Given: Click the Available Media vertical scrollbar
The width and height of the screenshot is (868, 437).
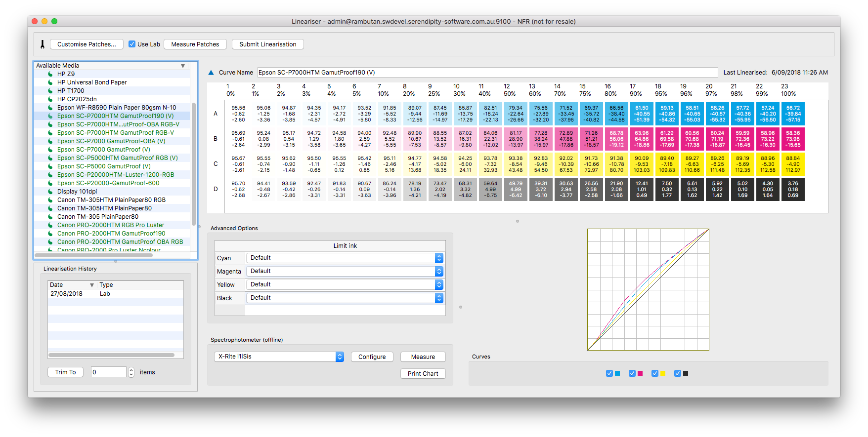Looking at the screenshot, I should (x=194, y=164).
